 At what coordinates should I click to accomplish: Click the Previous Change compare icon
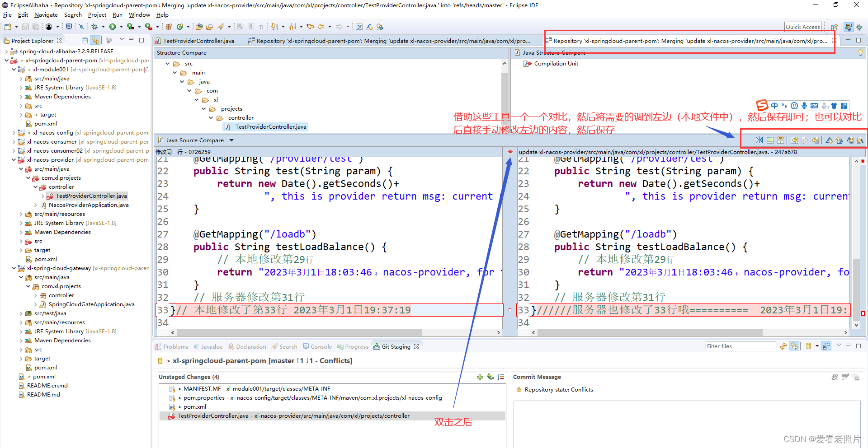pyautogui.click(x=860, y=140)
